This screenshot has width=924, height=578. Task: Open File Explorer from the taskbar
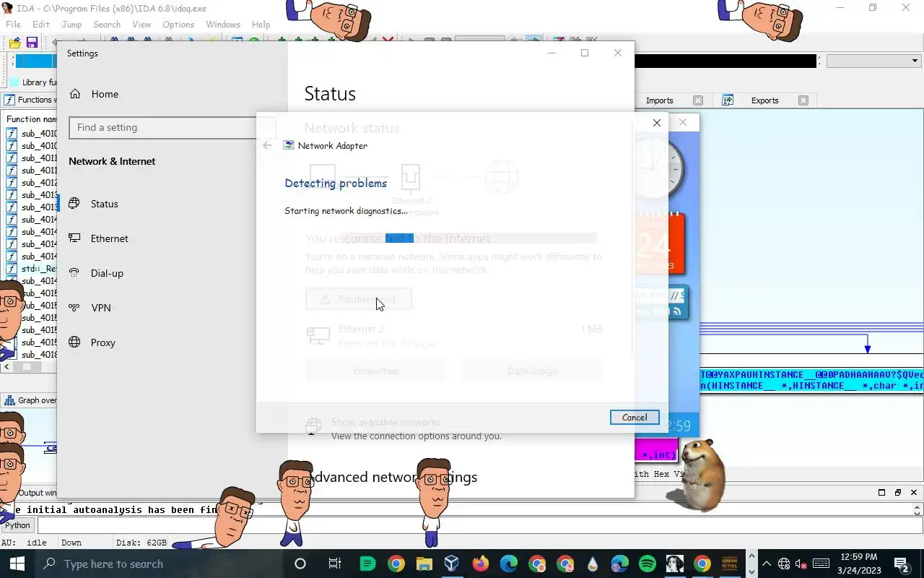click(x=424, y=564)
